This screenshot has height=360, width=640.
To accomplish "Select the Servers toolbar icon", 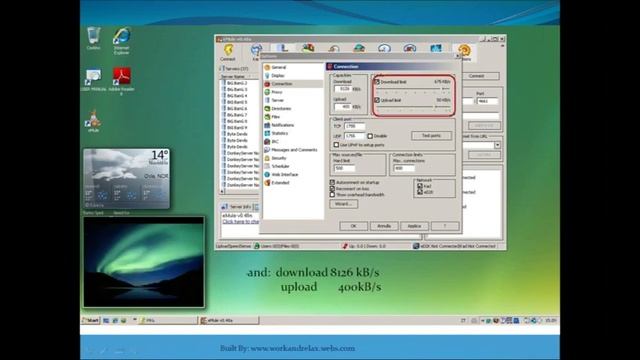I will 282,48.
